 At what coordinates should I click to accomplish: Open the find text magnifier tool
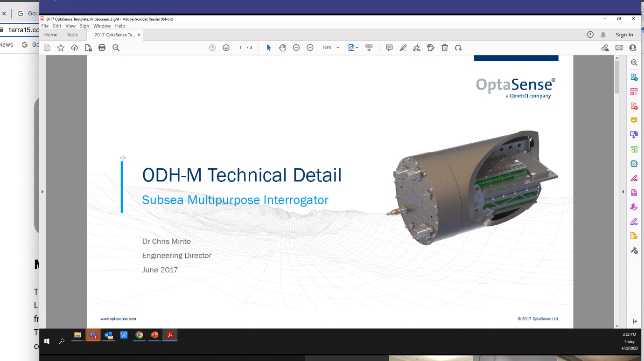click(116, 48)
